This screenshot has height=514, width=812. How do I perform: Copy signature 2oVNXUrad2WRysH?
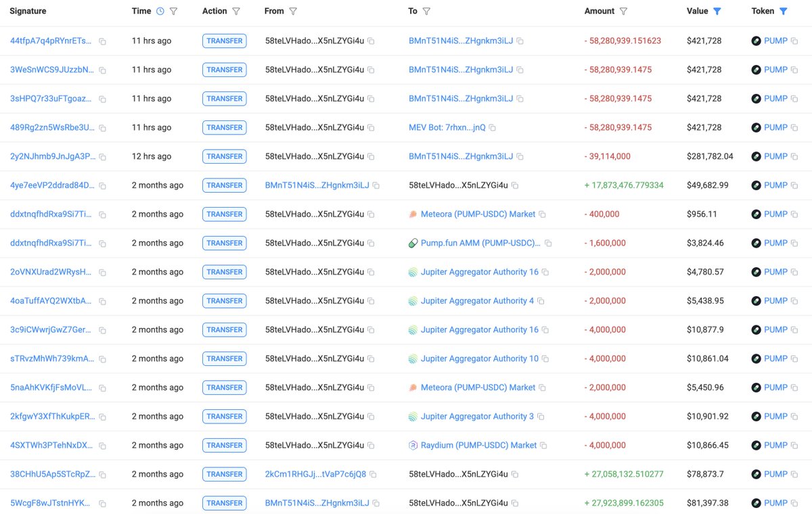[102, 273]
